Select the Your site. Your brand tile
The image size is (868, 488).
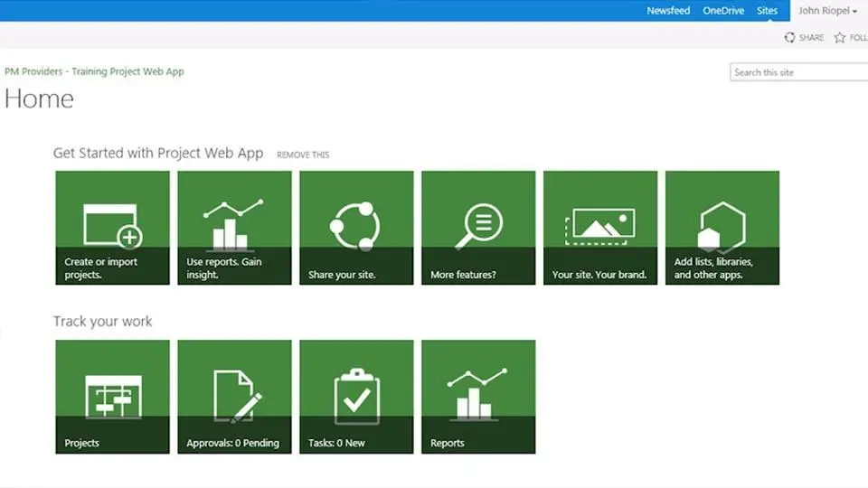click(x=600, y=228)
